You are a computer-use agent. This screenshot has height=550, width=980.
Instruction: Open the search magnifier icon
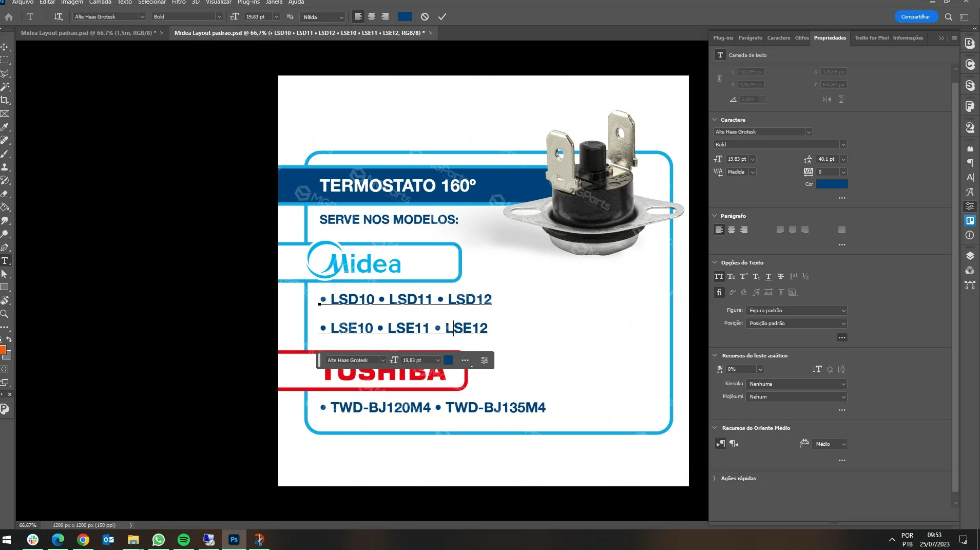pos(949,17)
